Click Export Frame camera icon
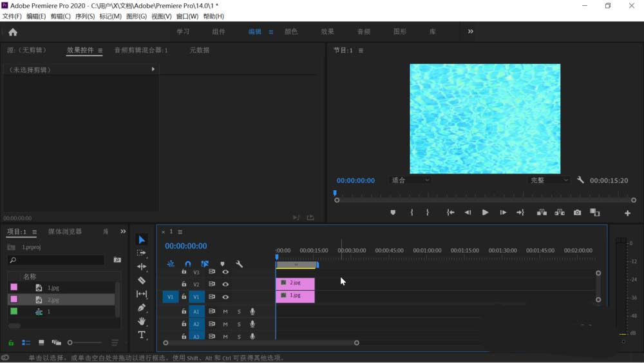The image size is (644, 363). tap(577, 213)
